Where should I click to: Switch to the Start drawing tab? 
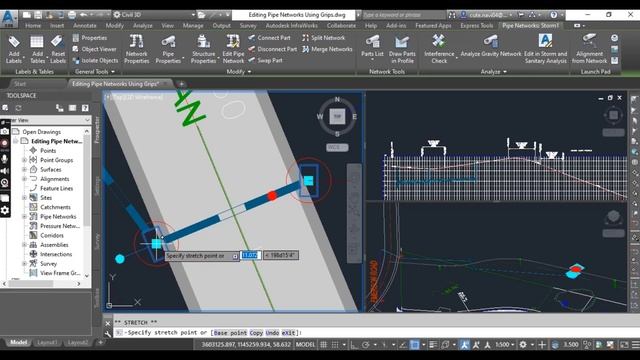[20, 84]
